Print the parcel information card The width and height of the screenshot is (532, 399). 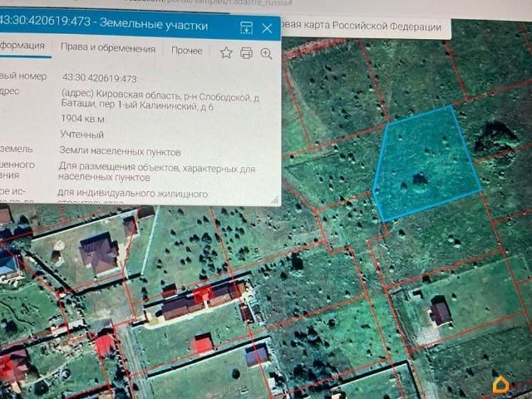[246, 53]
